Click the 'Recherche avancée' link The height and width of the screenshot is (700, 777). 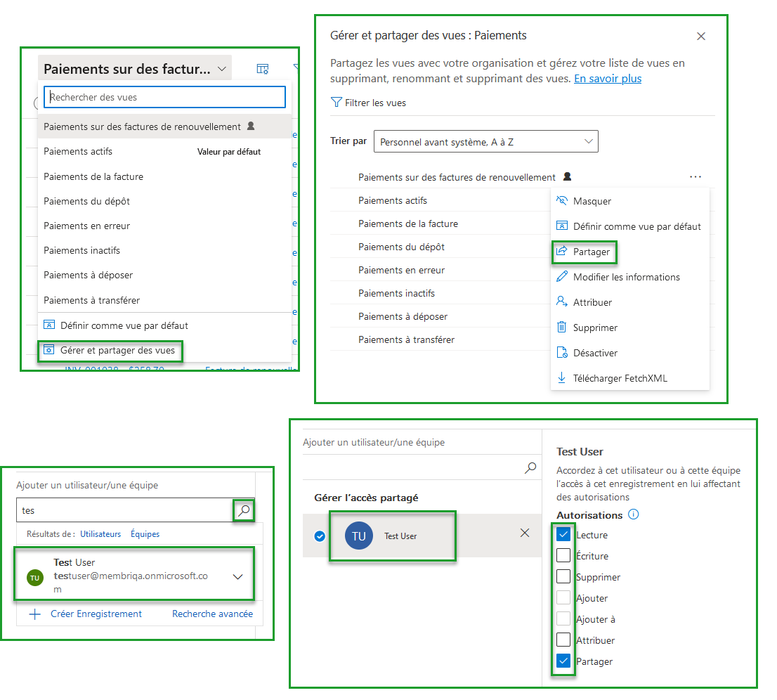[212, 614]
